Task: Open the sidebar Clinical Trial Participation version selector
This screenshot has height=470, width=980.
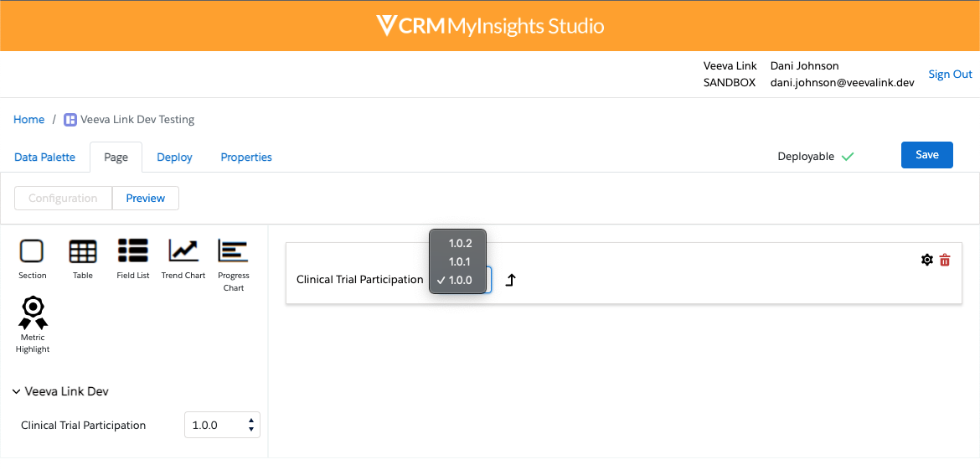Action: click(x=222, y=425)
